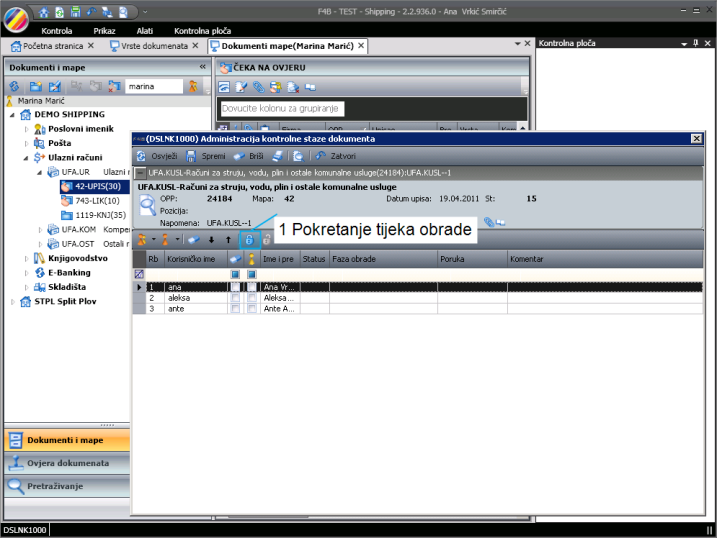
Task: Click the refresh icon in Dokumenti i mape toolbar
Action: coord(14,87)
